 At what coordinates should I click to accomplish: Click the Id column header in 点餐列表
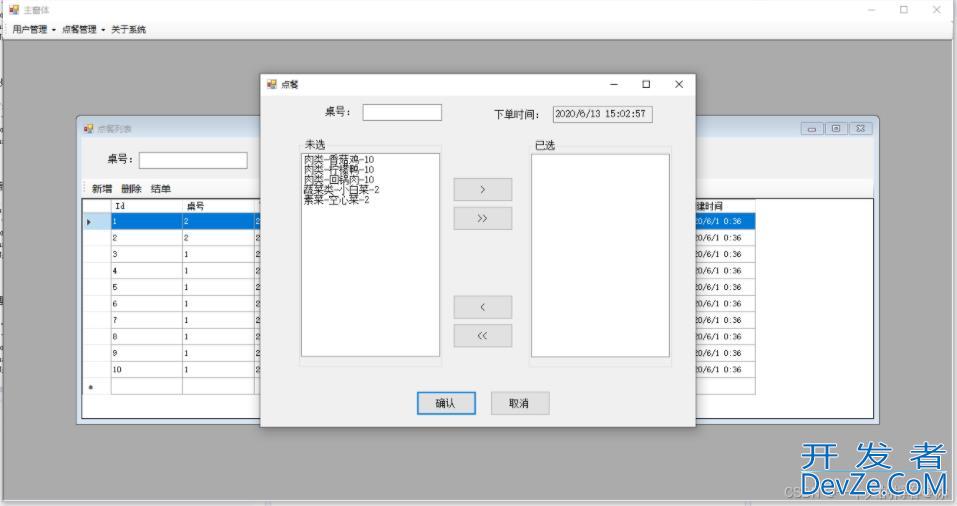point(146,206)
